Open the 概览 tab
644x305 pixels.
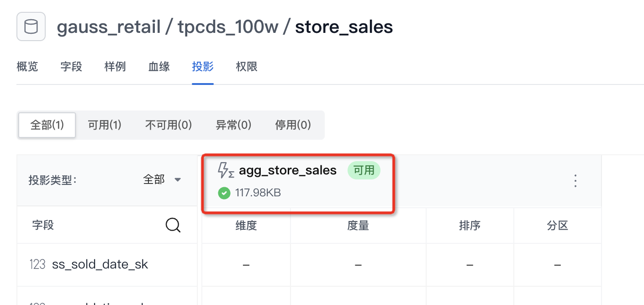tap(27, 67)
